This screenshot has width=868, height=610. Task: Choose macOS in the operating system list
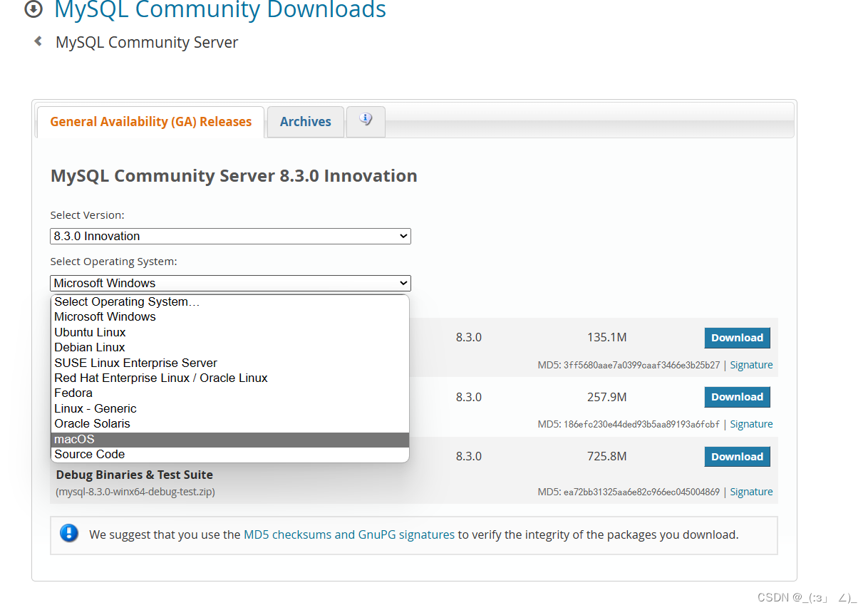[230, 439]
